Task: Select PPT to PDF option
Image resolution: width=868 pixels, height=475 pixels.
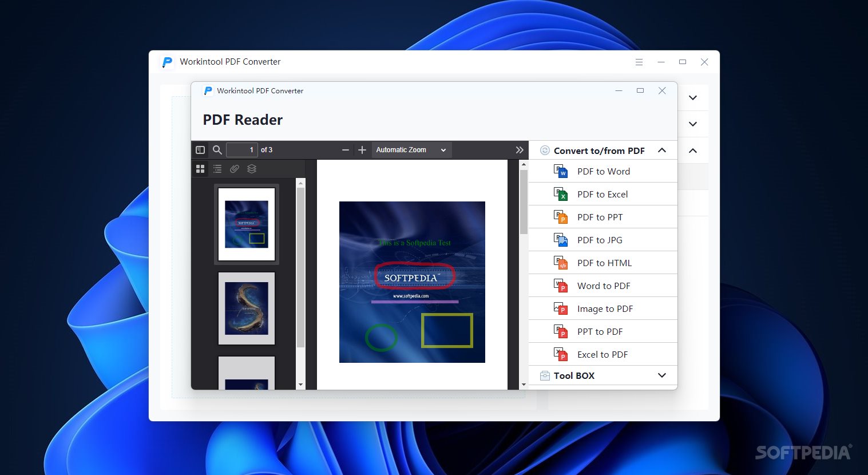Action: click(603, 331)
